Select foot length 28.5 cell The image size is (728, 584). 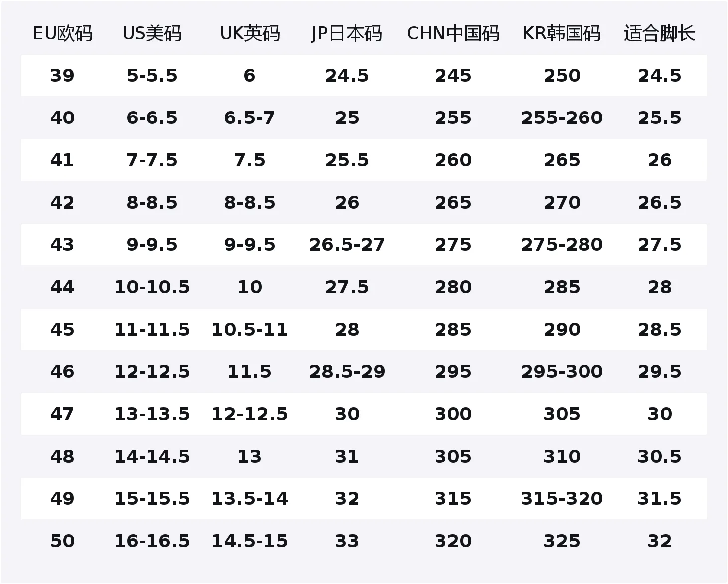(x=659, y=330)
